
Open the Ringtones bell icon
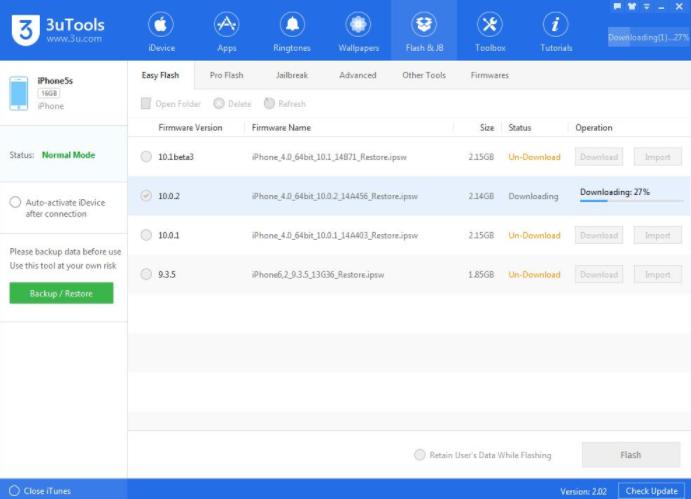[x=292, y=25]
